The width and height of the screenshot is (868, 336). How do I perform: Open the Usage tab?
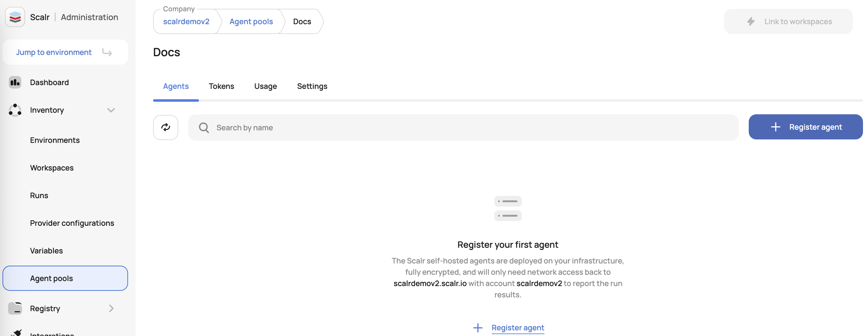[265, 86]
